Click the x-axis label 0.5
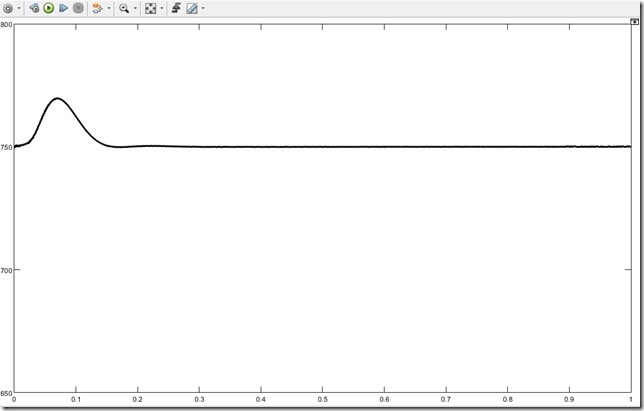The height and width of the screenshot is (411, 644). 323,399
